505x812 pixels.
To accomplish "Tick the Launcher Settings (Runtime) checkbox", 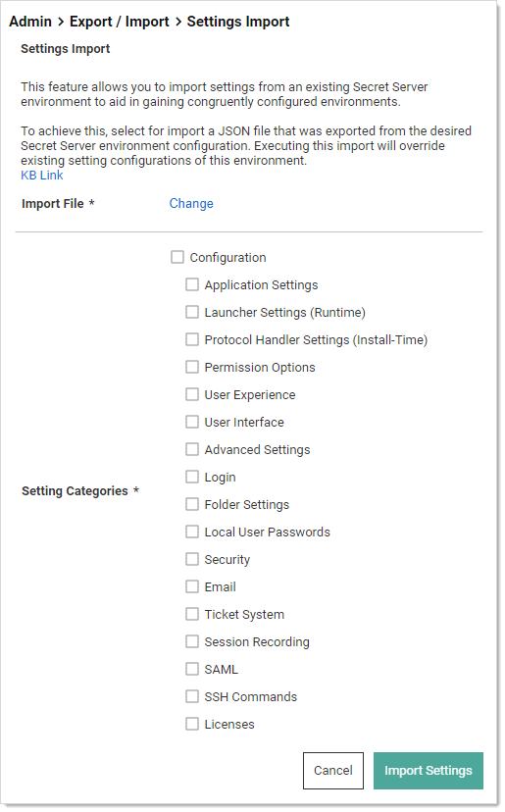I will coord(192,312).
